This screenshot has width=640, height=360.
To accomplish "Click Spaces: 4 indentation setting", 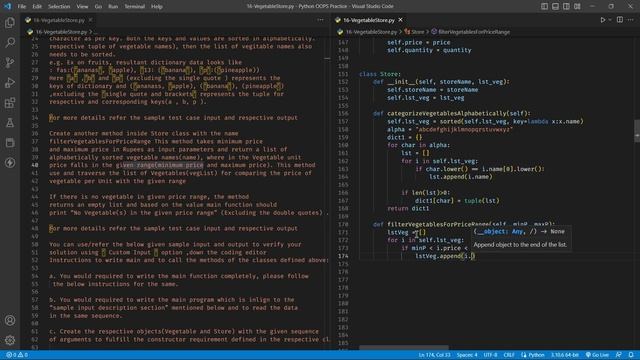I will (x=467, y=355).
